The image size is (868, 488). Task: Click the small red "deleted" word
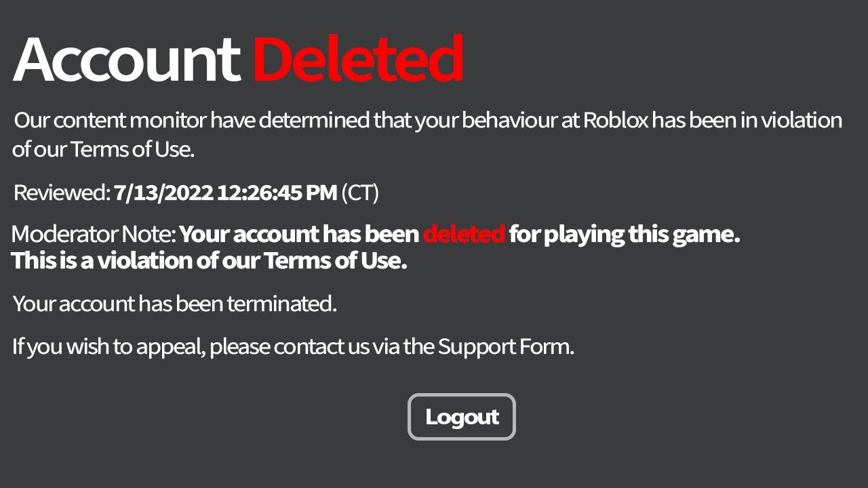coord(464,235)
